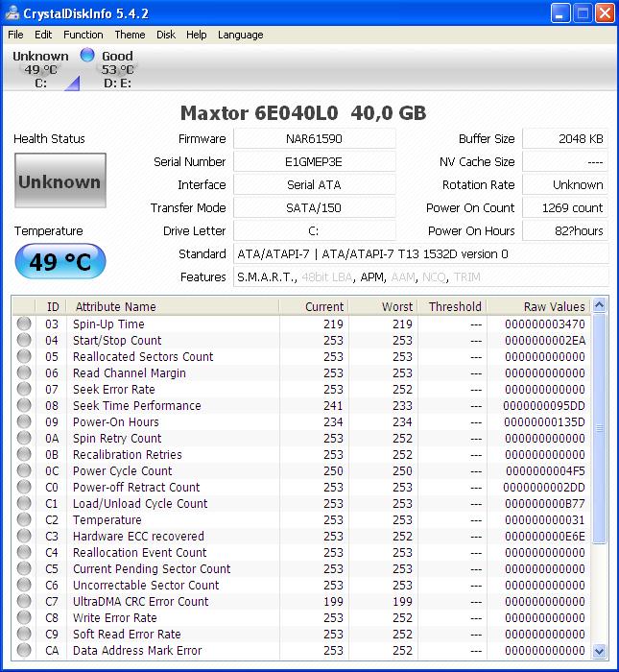Click the Serial Number field E1GMEP3E
The image size is (619, 672).
pyautogui.click(x=315, y=162)
